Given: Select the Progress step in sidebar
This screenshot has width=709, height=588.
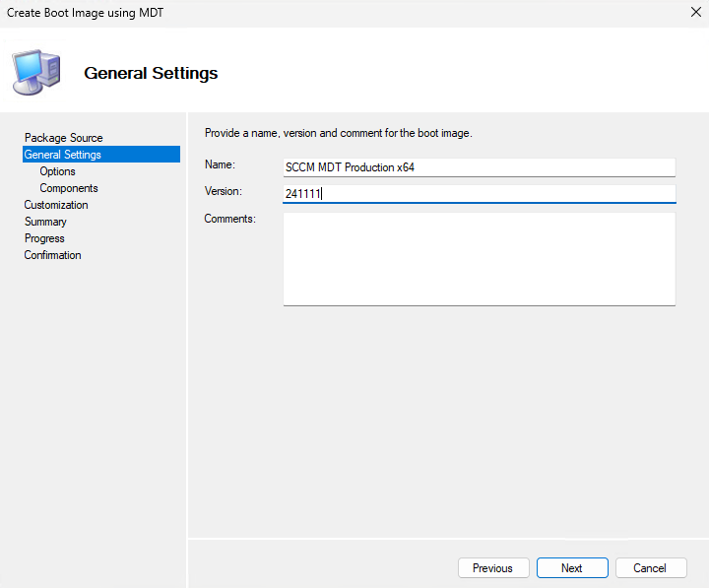Looking at the screenshot, I should [x=44, y=238].
